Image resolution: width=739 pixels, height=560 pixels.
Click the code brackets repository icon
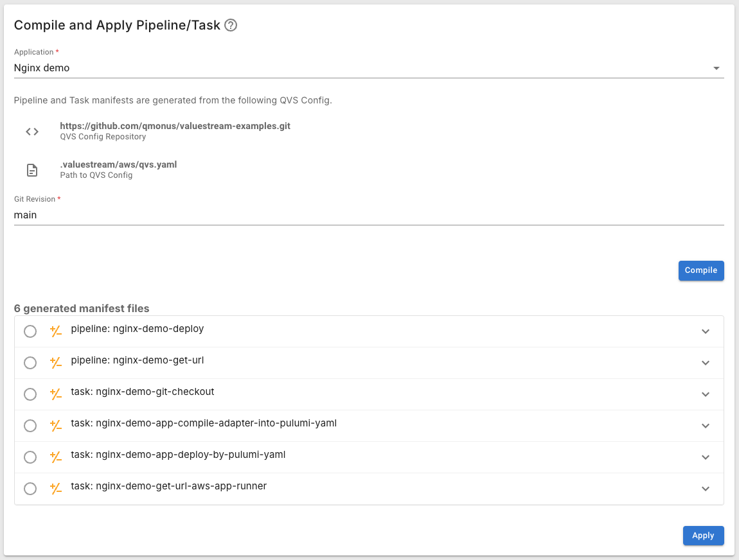tap(32, 132)
